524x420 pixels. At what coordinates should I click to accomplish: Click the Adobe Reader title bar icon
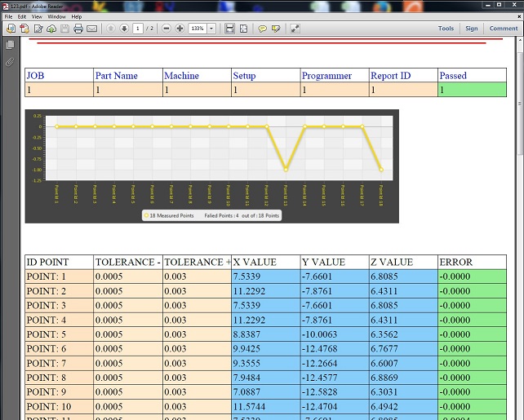pyautogui.click(x=6, y=6)
